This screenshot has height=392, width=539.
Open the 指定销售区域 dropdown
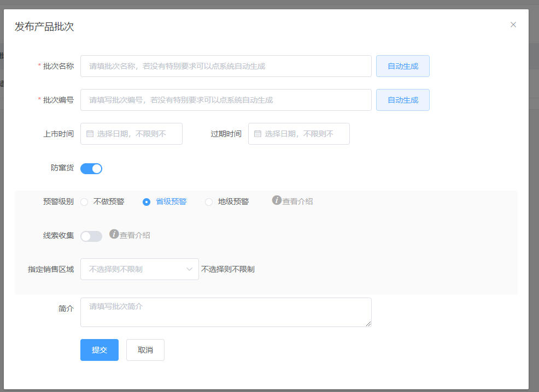pos(134,269)
